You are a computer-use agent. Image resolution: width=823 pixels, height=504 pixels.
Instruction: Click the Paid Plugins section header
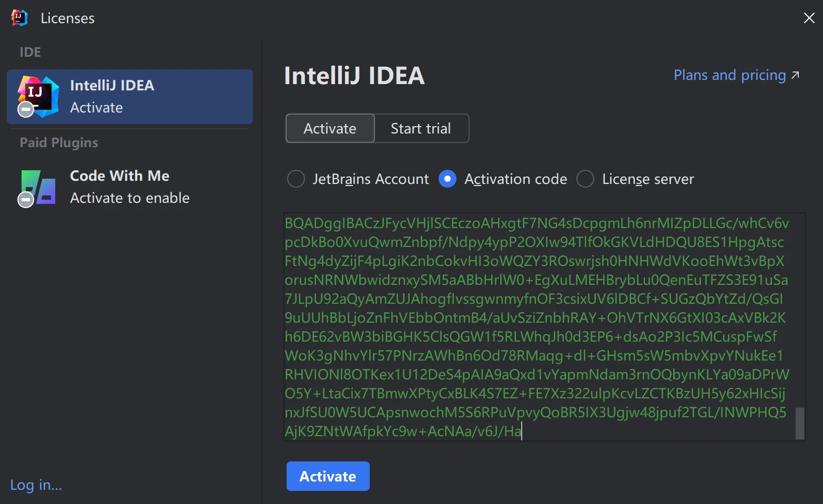(59, 142)
